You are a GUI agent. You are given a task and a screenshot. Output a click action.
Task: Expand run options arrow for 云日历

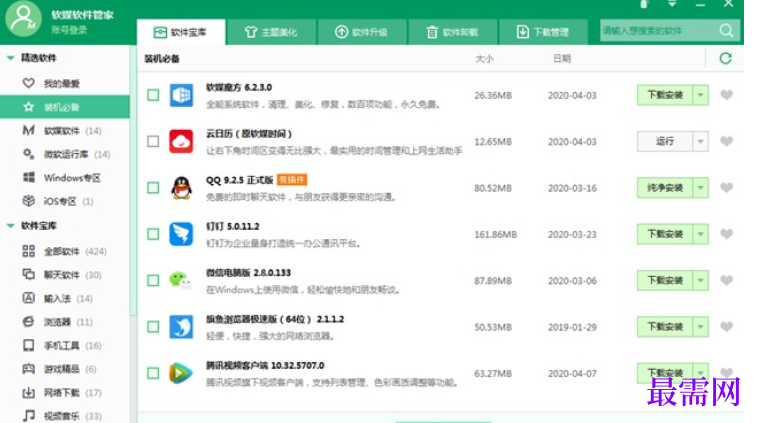[x=701, y=141]
